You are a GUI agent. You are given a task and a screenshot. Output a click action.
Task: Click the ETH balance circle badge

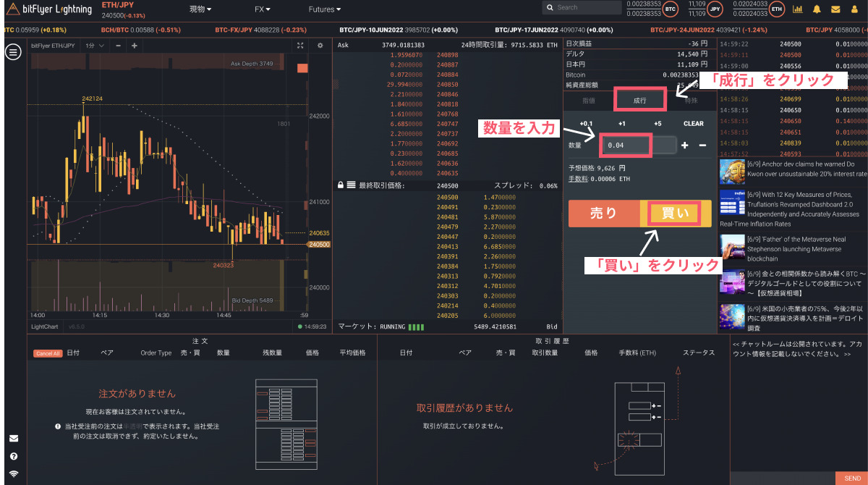[776, 9]
